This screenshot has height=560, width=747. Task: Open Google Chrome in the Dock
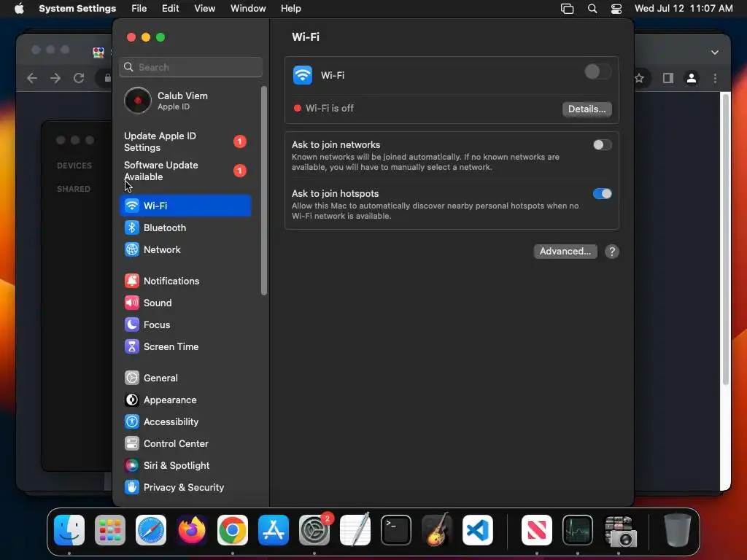[x=233, y=530]
